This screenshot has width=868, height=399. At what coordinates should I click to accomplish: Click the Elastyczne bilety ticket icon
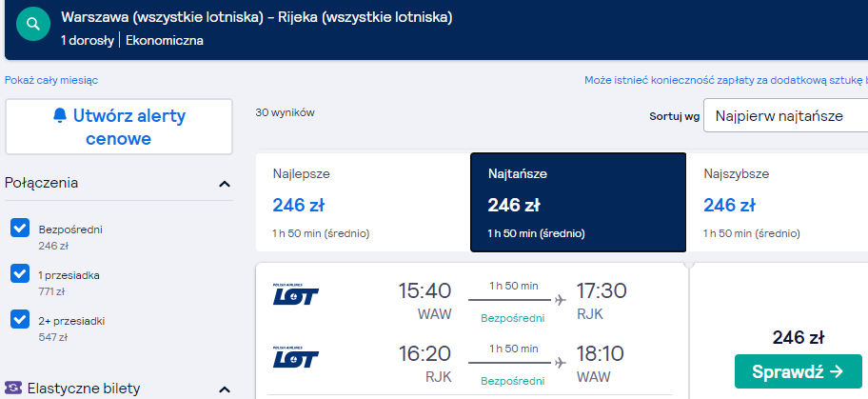(13, 389)
